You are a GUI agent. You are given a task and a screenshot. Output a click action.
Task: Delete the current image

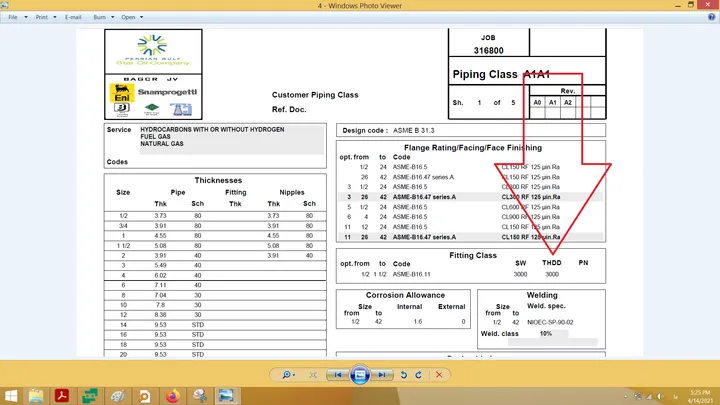point(439,375)
